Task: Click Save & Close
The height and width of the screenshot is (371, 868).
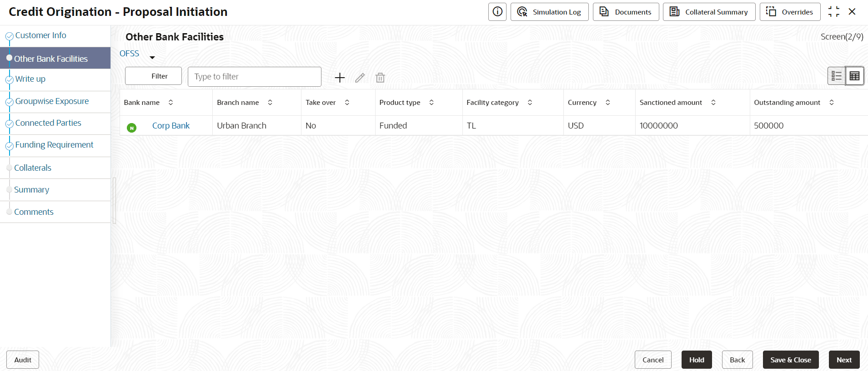Action: pyautogui.click(x=791, y=360)
